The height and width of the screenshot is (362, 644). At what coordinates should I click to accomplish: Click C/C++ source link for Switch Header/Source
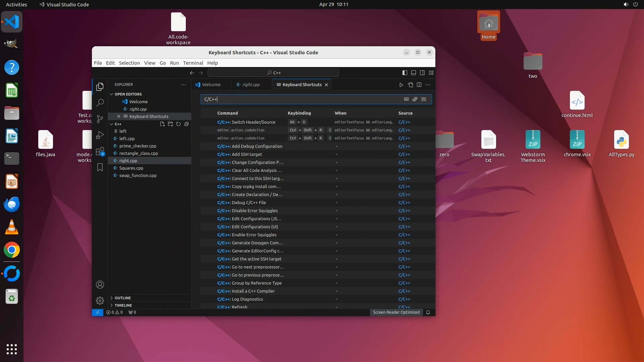404,122
